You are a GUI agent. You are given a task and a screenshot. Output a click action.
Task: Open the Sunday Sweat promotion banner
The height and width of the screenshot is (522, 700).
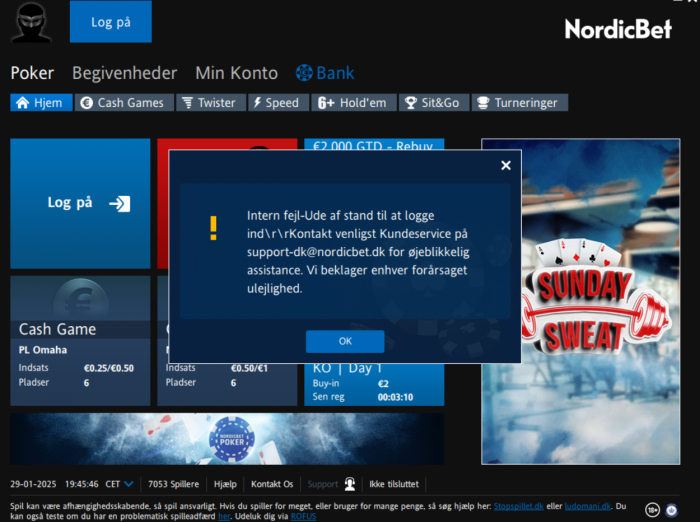pyautogui.click(x=580, y=301)
